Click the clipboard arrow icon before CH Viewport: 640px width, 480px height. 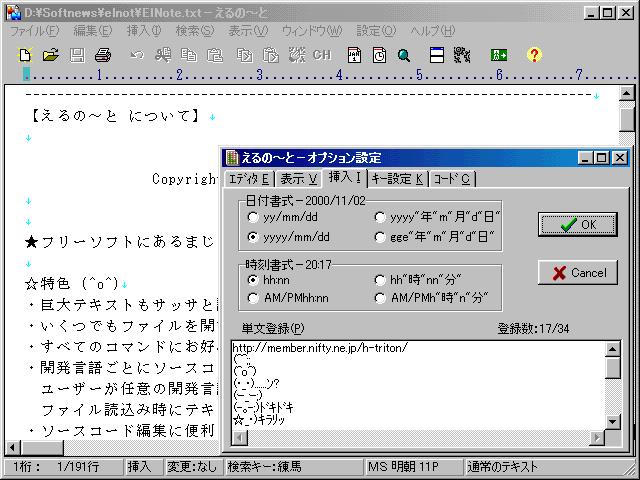[x=271, y=55]
